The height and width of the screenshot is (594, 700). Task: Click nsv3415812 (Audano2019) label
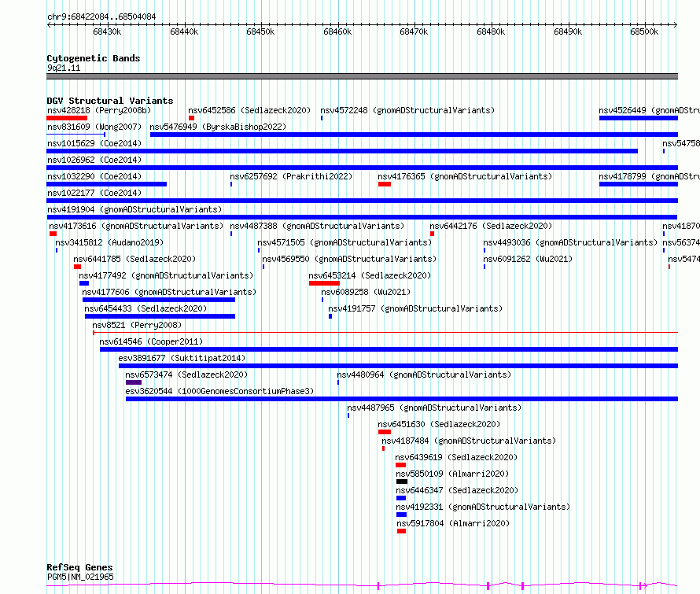point(109,242)
